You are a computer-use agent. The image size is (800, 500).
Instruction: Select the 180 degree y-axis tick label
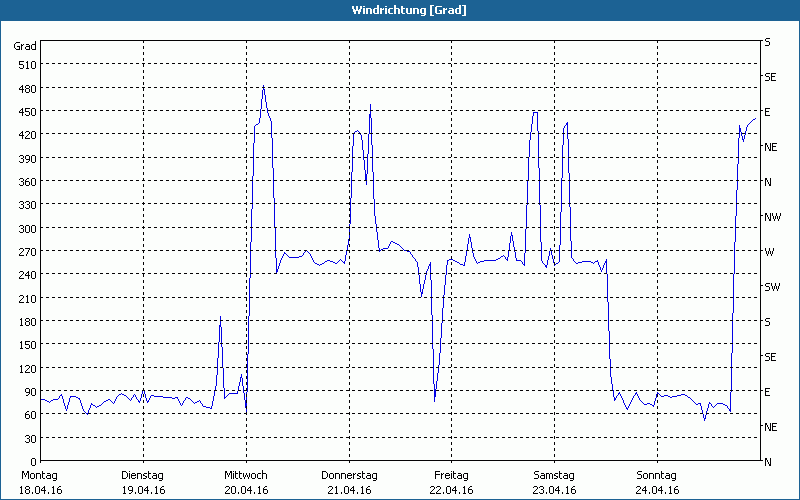point(25,322)
